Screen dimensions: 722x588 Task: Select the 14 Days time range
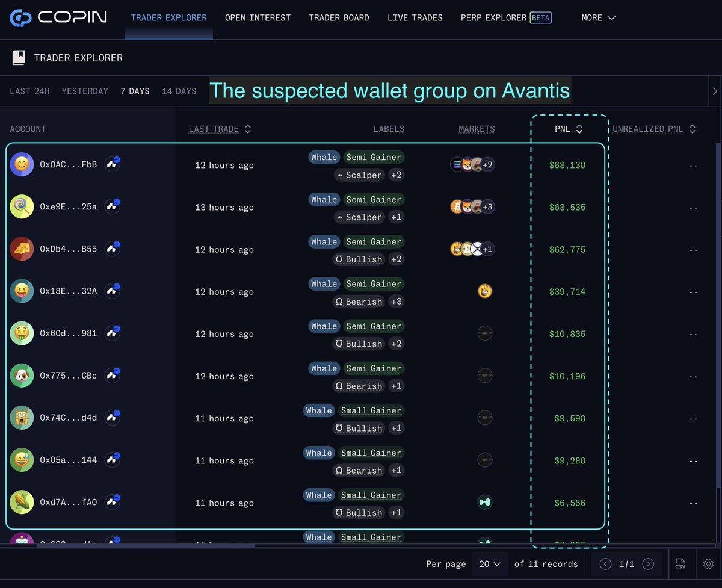coord(179,91)
